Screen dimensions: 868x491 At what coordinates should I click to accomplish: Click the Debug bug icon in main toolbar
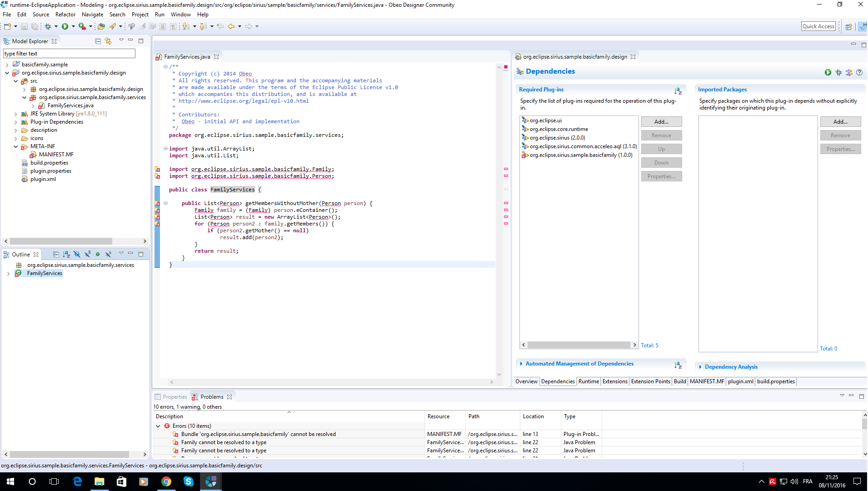(x=48, y=26)
